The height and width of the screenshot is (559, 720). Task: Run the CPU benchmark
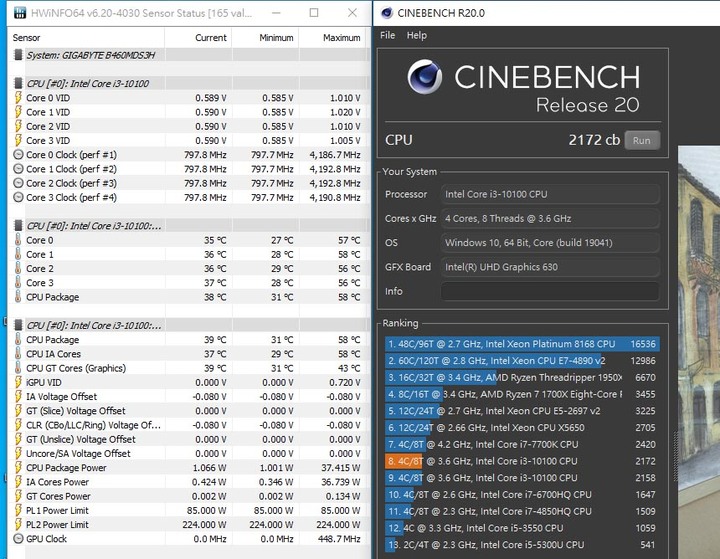click(x=642, y=141)
